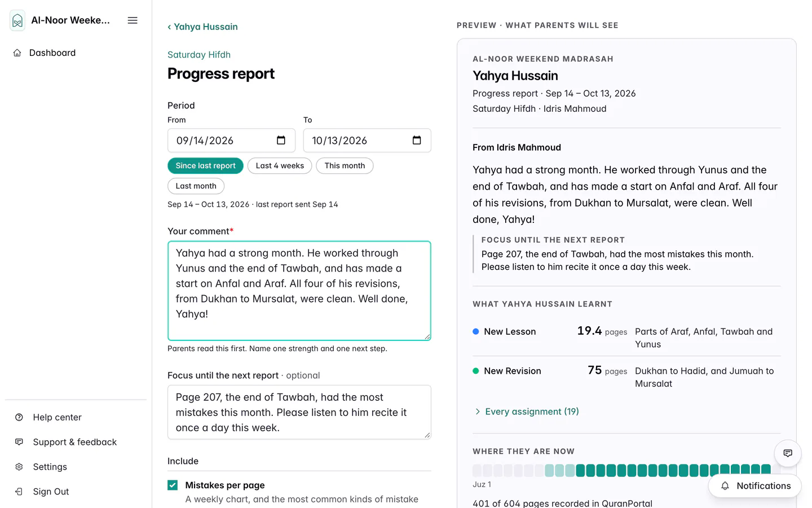Click the Help center question icon

pyautogui.click(x=19, y=417)
